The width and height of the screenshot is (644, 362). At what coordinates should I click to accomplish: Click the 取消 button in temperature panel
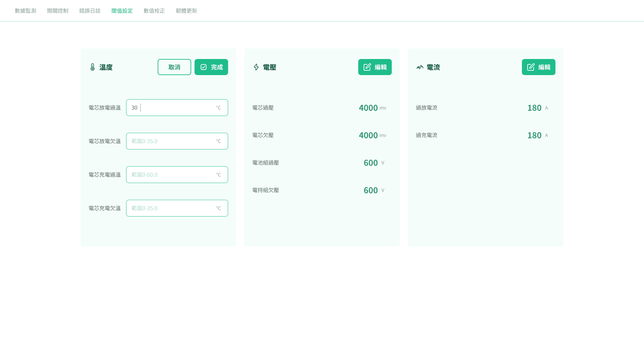coord(174,67)
